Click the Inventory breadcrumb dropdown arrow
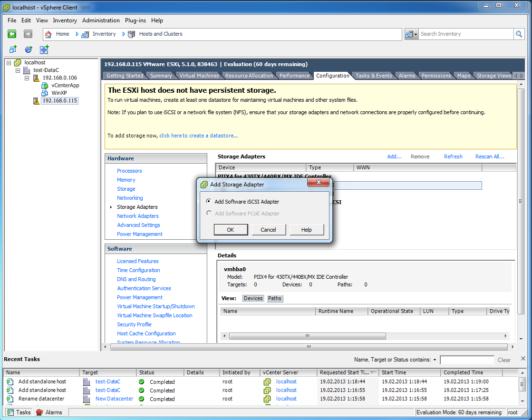 click(x=124, y=34)
